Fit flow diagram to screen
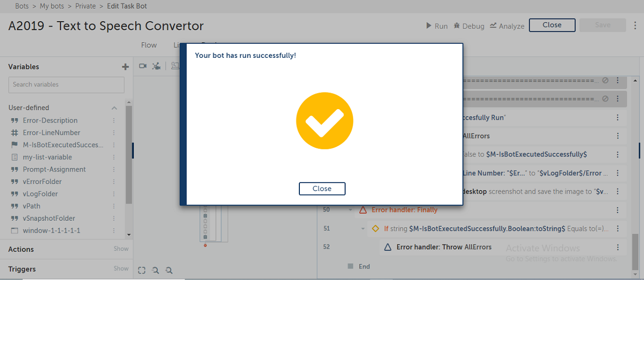The image size is (644, 362). click(142, 270)
